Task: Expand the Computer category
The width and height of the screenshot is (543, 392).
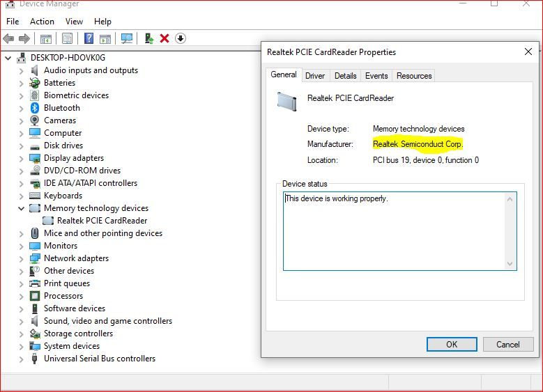Action: [x=22, y=133]
